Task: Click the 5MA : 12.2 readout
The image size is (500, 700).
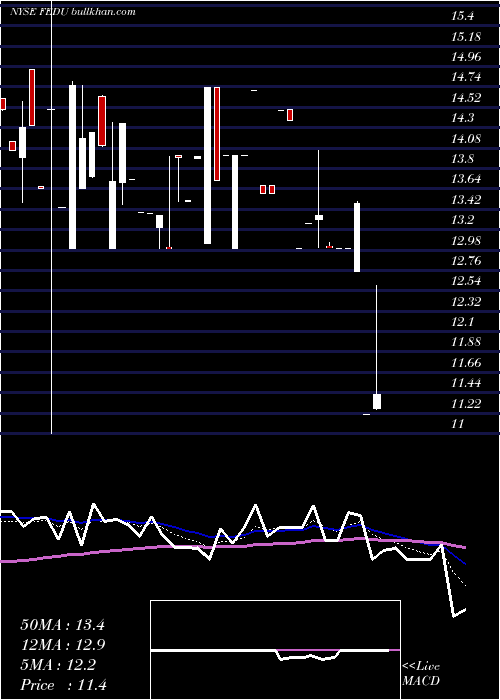Action: tap(58, 665)
